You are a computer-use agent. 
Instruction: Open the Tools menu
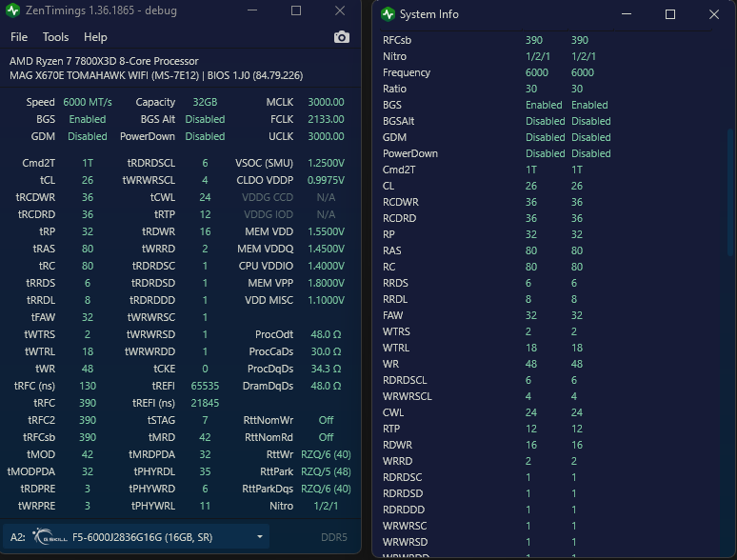click(55, 37)
